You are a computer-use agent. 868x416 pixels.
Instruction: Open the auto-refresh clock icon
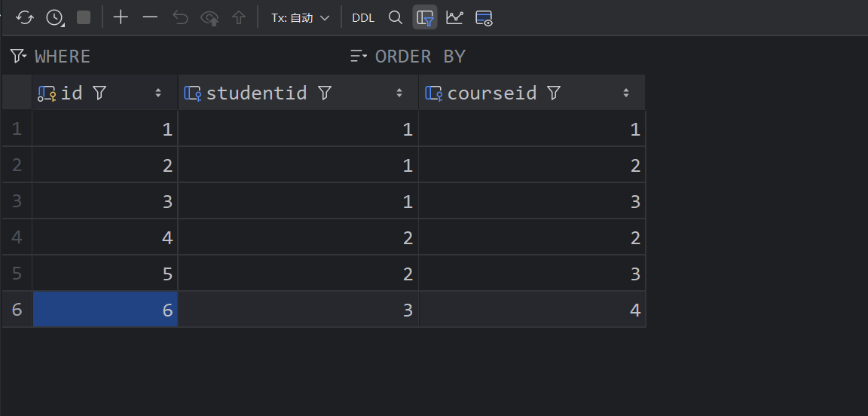pyautogui.click(x=54, y=18)
